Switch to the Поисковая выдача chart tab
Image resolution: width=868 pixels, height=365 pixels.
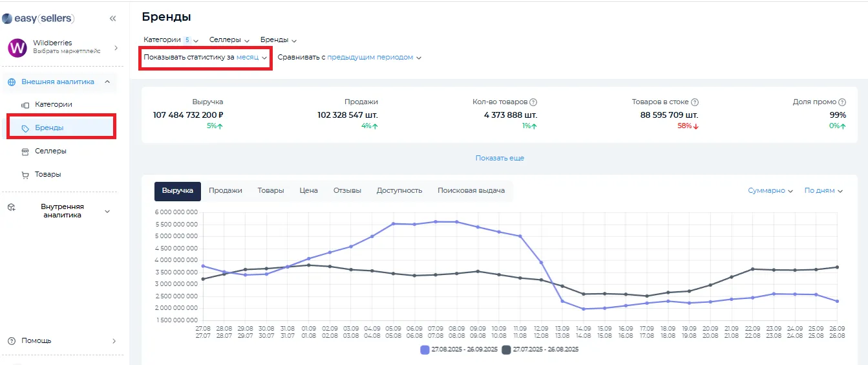pos(471,191)
